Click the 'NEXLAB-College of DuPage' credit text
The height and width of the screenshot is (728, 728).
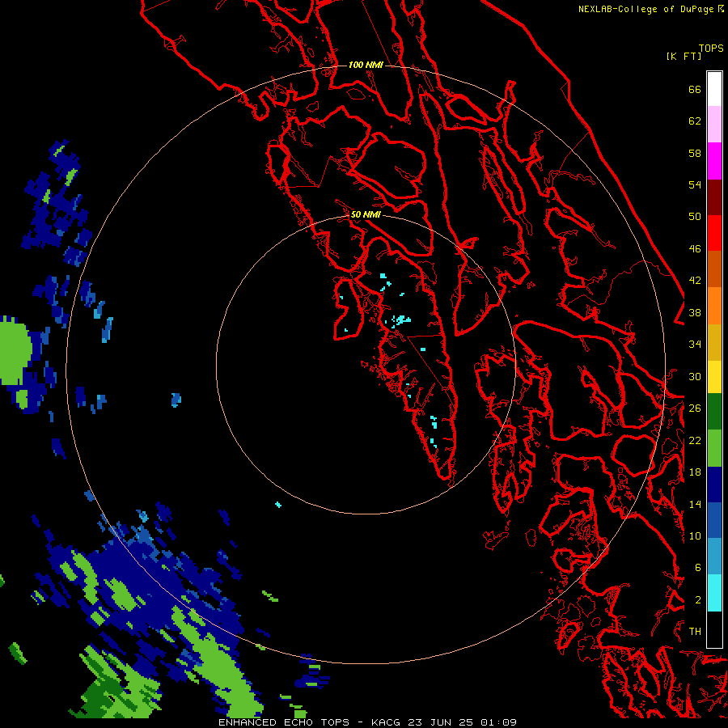[647, 9]
